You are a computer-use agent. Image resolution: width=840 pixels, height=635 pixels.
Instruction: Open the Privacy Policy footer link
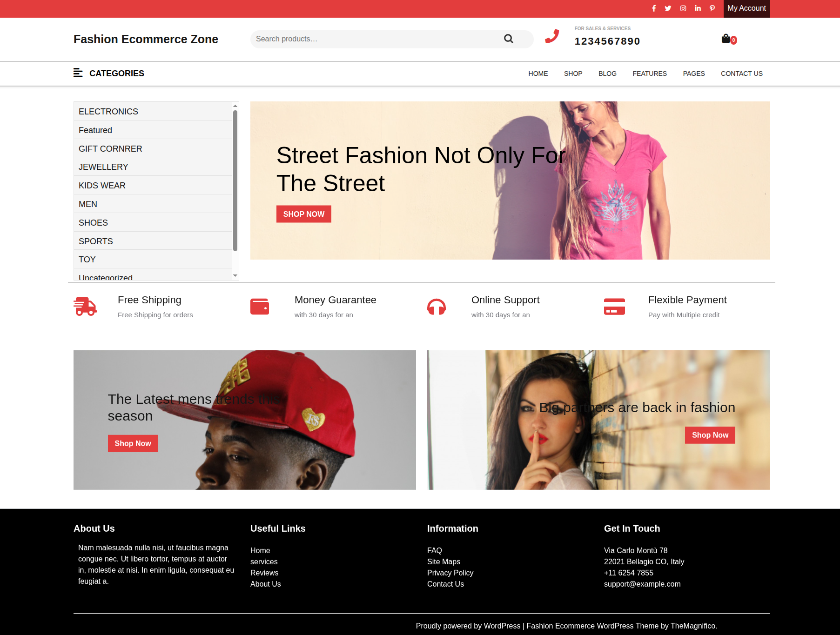pyautogui.click(x=450, y=573)
